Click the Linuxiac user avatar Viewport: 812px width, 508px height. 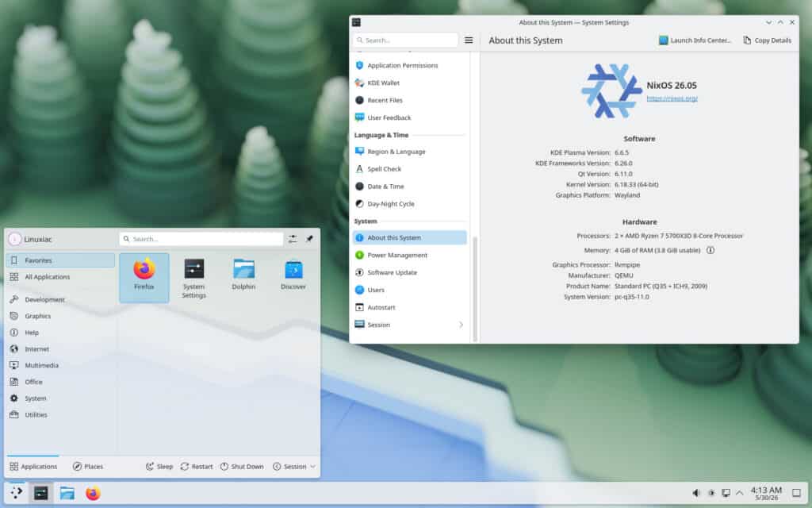click(x=14, y=239)
